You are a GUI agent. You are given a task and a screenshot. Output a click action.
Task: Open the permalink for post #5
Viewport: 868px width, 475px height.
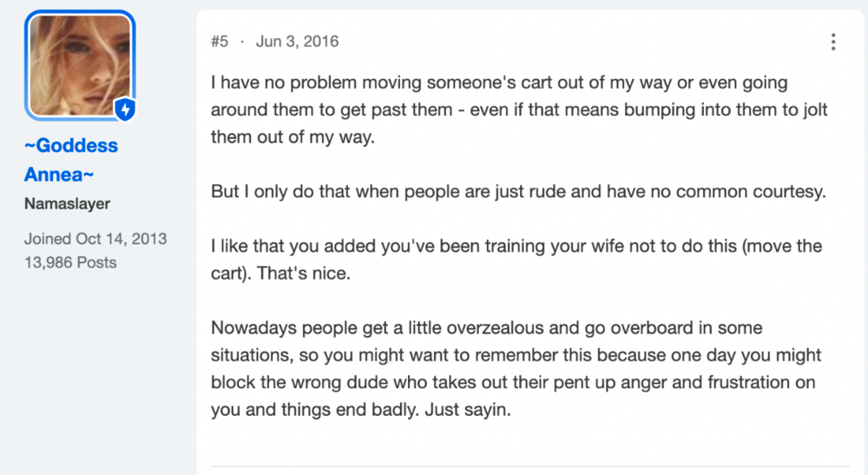[220, 42]
